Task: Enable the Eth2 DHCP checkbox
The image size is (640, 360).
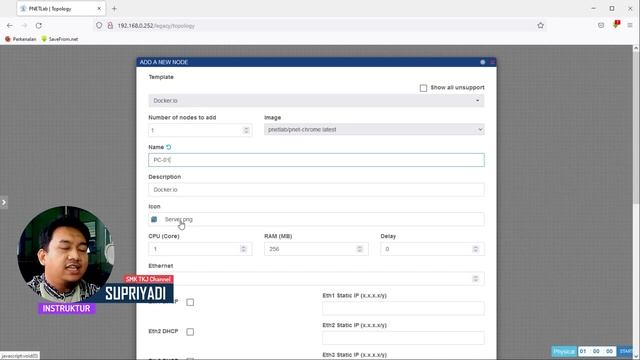Action: coord(190,332)
